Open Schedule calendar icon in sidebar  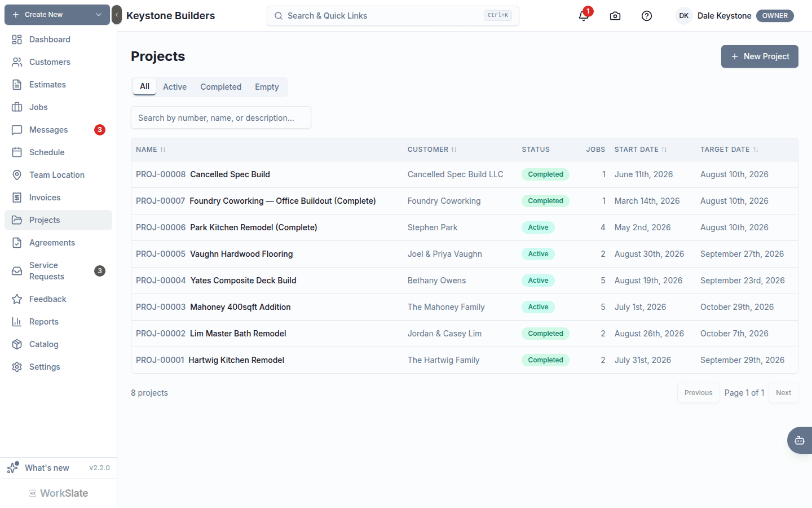[17, 152]
